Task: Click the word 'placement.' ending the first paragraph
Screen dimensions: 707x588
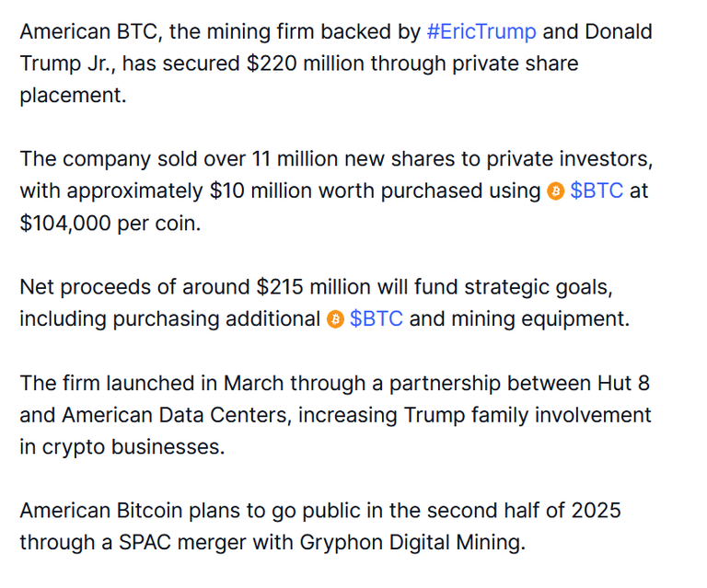Action: tap(73, 96)
